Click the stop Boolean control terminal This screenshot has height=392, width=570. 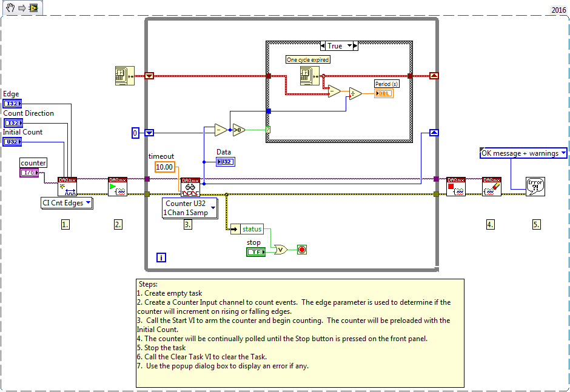pos(255,251)
